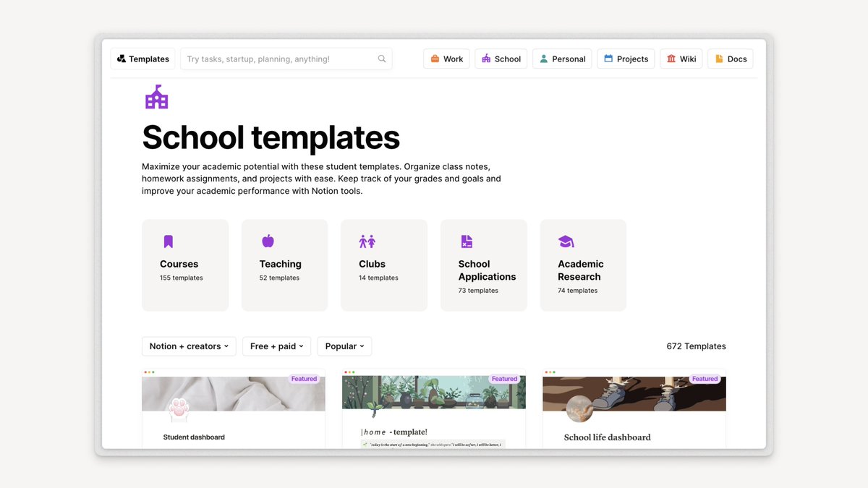This screenshot has height=488, width=868.
Task: Open the Personal category tab
Action: coord(562,59)
